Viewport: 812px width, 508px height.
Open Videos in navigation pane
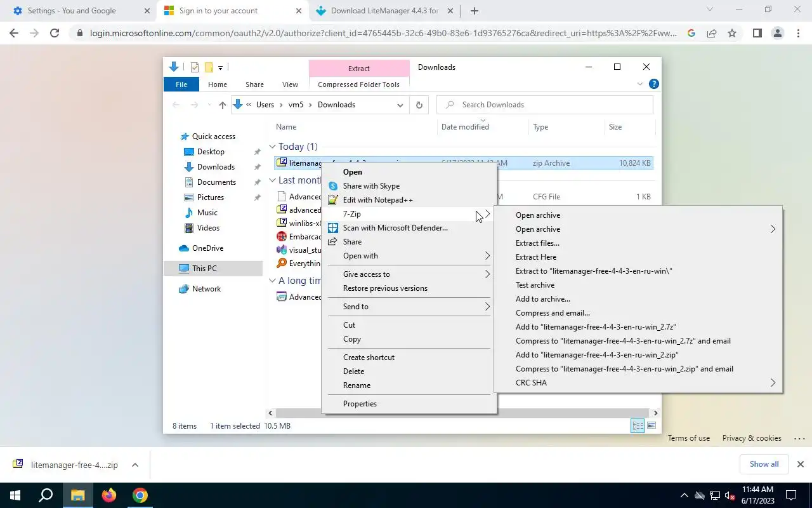209,228
